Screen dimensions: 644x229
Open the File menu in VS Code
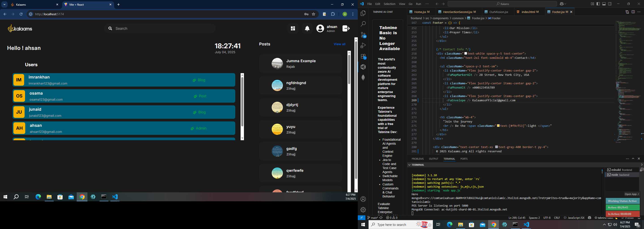point(369,4)
